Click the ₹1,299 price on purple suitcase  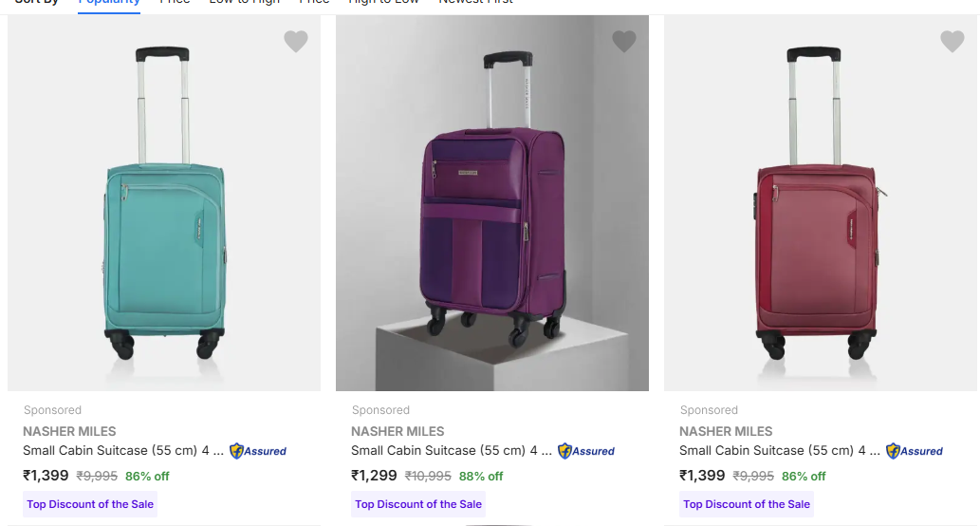(x=374, y=476)
